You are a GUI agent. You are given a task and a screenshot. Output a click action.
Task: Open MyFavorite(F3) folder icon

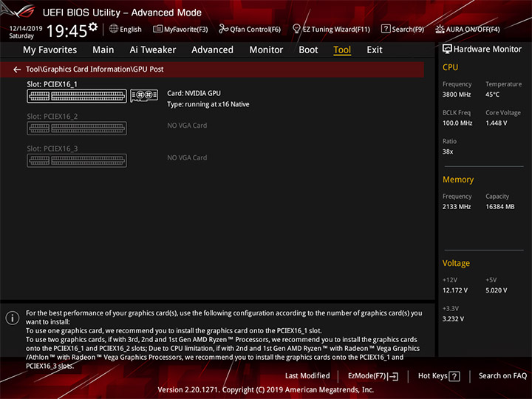(x=158, y=29)
